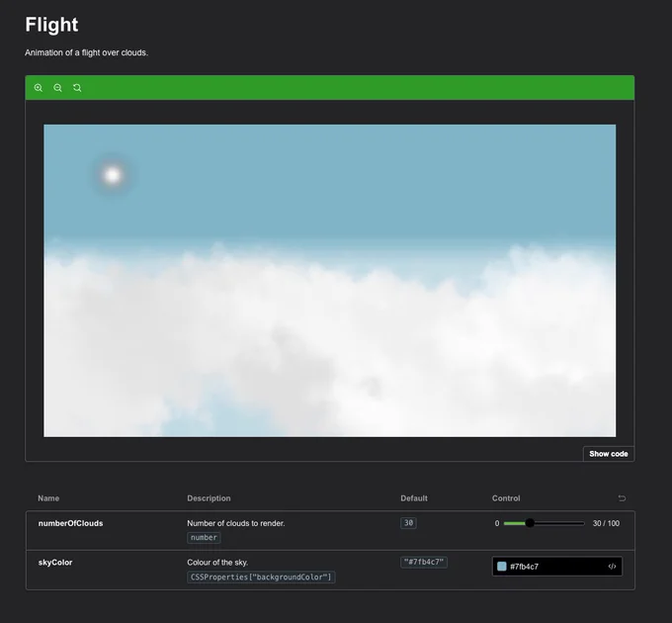Click the zoom out icon
672x623 pixels.
click(x=57, y=88)
